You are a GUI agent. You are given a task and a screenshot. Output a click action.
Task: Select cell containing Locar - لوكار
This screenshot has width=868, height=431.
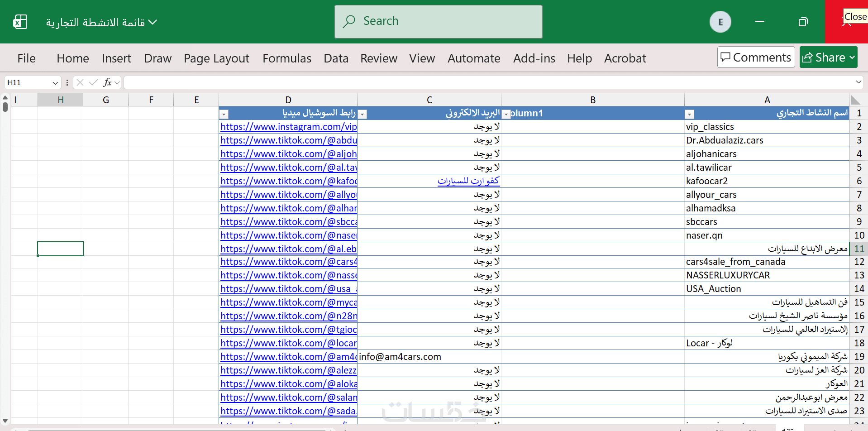point(767,343)
